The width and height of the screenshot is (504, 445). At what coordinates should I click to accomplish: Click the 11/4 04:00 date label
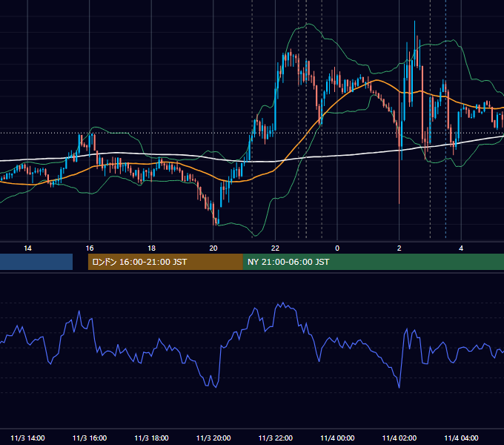[461, 438]
